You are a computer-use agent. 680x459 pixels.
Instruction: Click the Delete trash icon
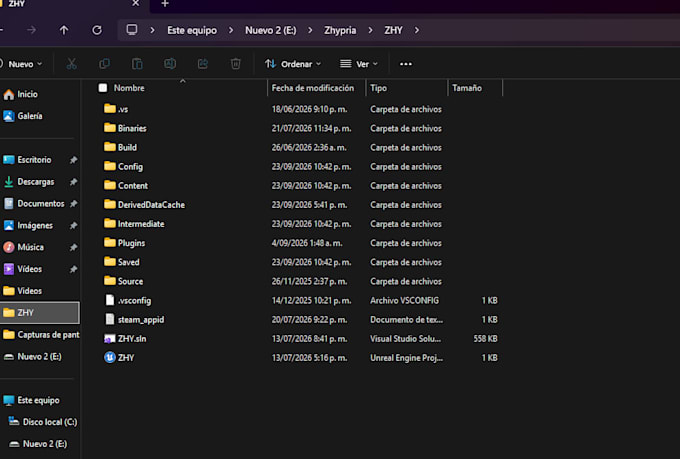pyautogui.click(x=235, y=64)
